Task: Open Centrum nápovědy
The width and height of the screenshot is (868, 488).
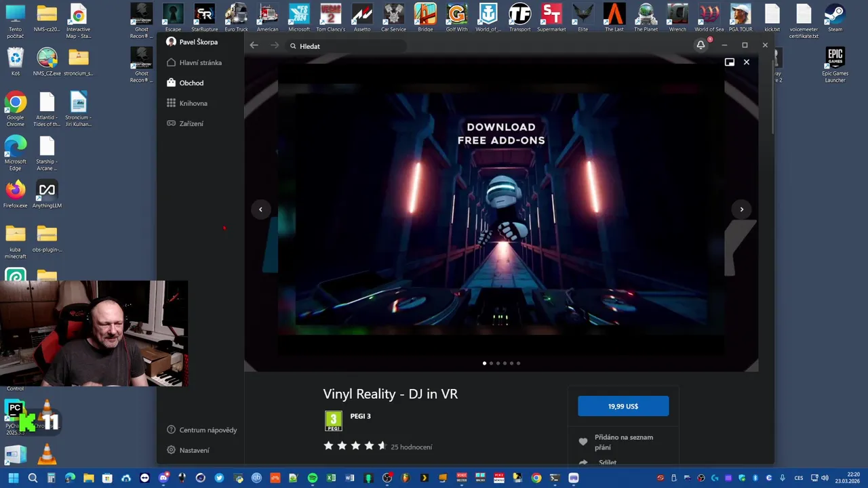Action: coord(201,430)
